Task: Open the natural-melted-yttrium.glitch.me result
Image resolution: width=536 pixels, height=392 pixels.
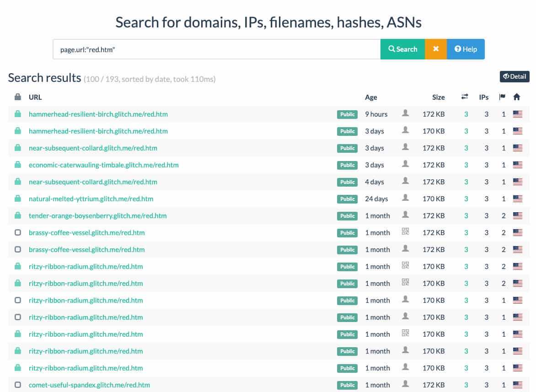Action: tap(91, 199)
